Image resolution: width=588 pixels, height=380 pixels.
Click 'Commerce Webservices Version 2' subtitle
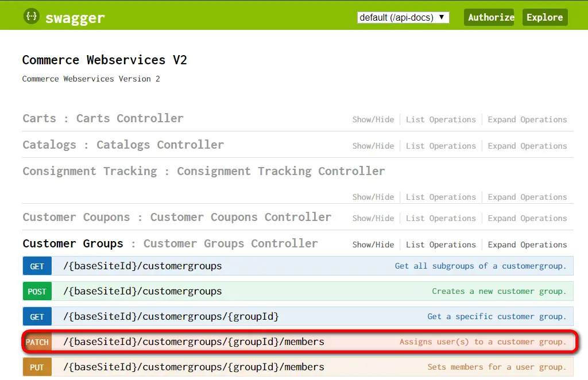click(91, 79)
